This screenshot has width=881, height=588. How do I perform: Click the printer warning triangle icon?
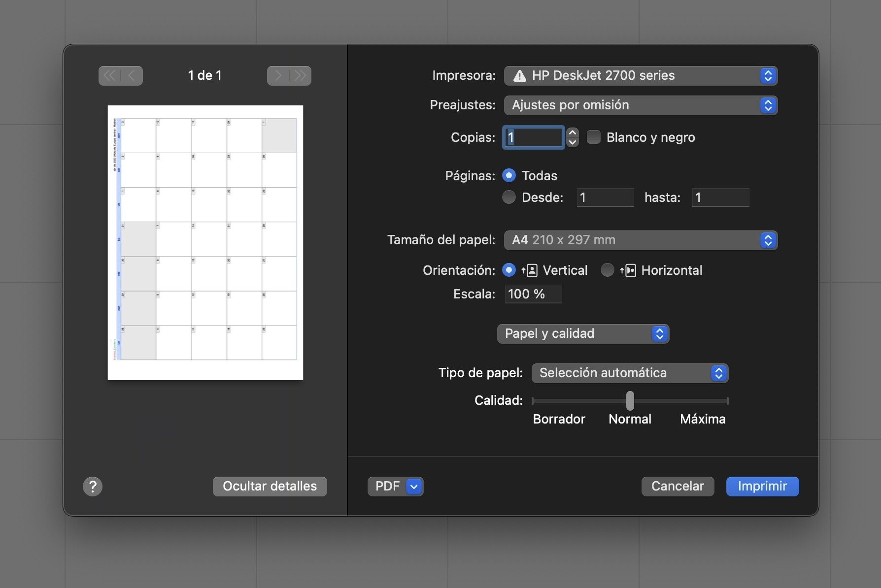[x=519, y=76]
